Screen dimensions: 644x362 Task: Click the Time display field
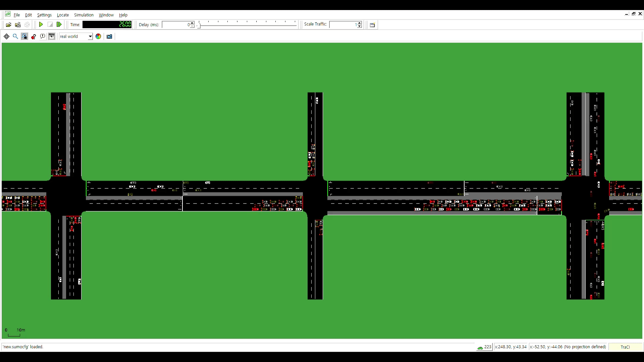[107, 24]
